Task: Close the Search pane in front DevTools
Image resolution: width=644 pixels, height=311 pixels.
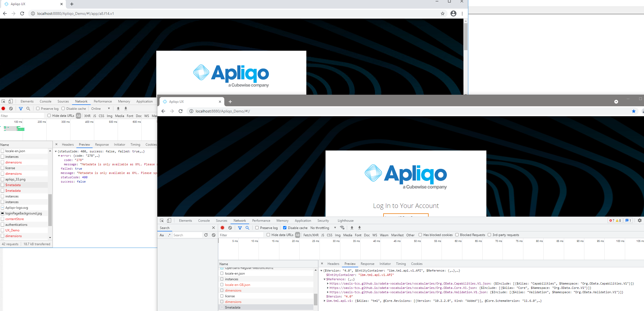Action: [x=213, y=228]
